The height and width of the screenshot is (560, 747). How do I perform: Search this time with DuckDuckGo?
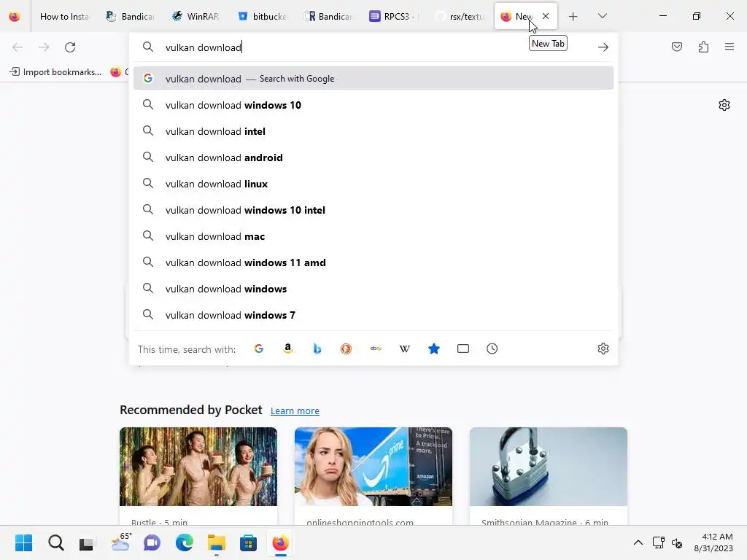[347, 349]
